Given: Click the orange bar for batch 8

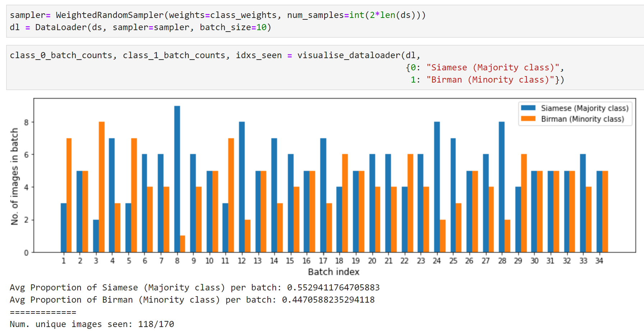Looking at the screenshot, I should point(183,244).
